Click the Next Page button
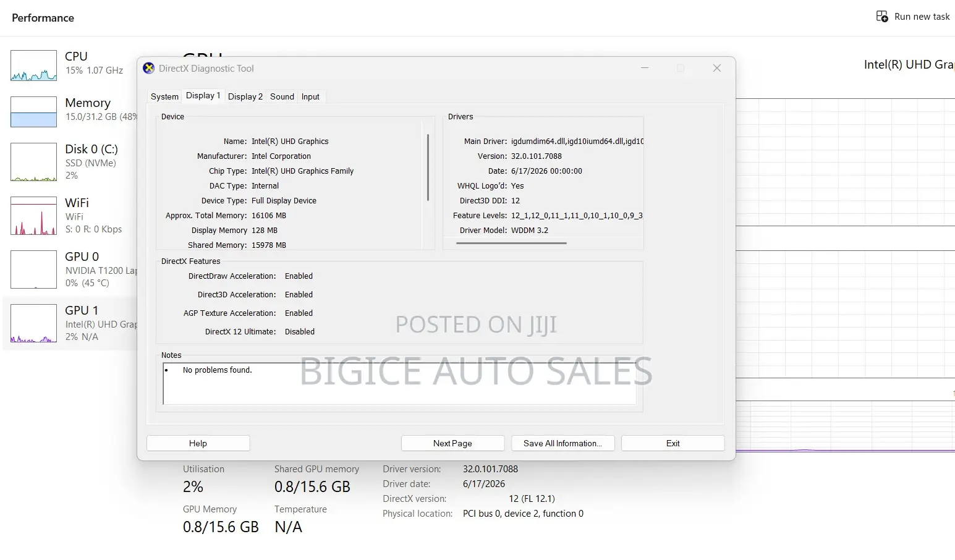Viewport: 955px width, 560px height. pyautogui.click(x=452, y=443)
